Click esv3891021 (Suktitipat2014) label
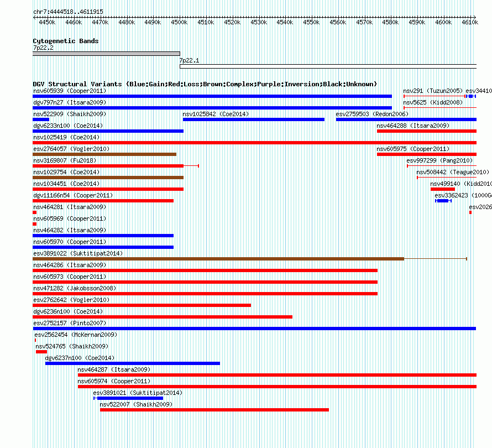Image resolution: width=492 pixels, height=448 pixels. [x=138, y=393]
